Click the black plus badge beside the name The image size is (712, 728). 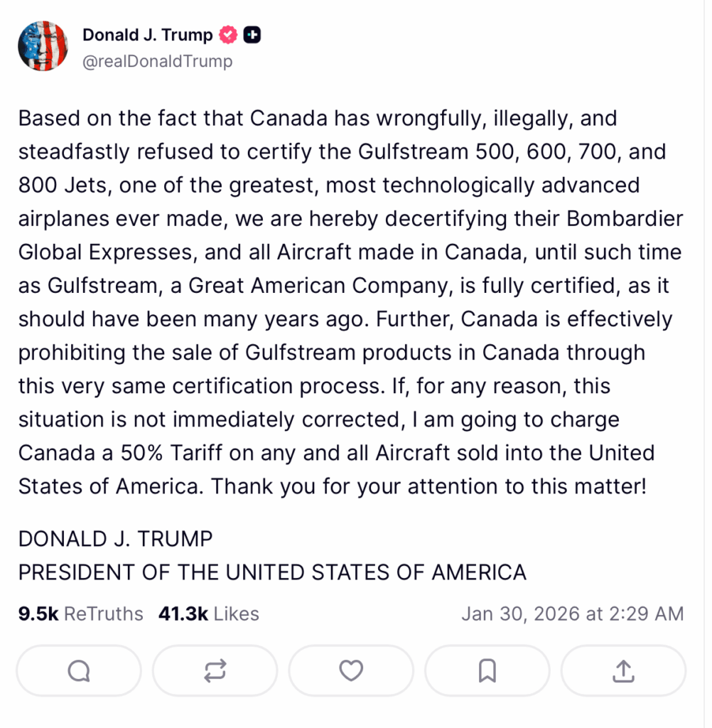[252, 34]
